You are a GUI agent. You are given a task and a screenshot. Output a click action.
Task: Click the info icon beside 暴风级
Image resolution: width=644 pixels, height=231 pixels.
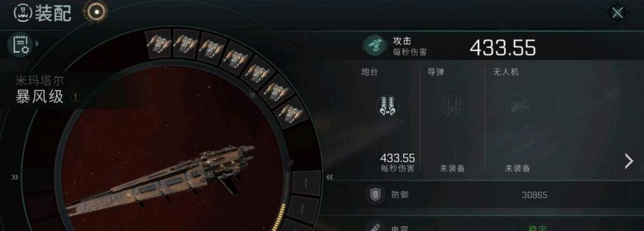(x=75, y=97)
